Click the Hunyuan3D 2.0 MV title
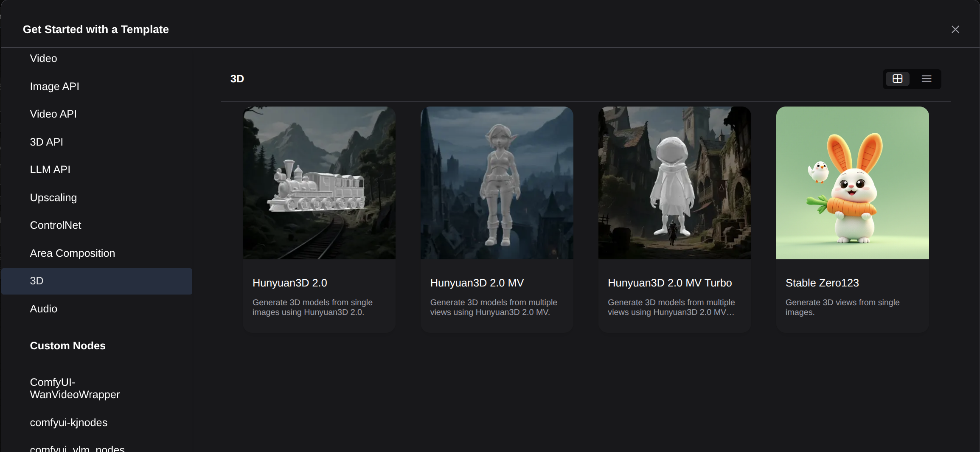Image resolution: width=980 pixels, height=452 pixels. tap(477, 283)
